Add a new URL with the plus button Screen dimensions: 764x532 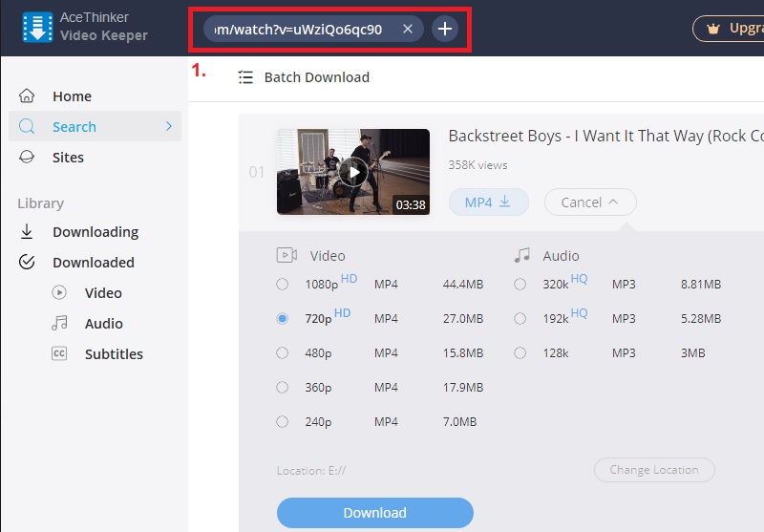pos(445,30)
